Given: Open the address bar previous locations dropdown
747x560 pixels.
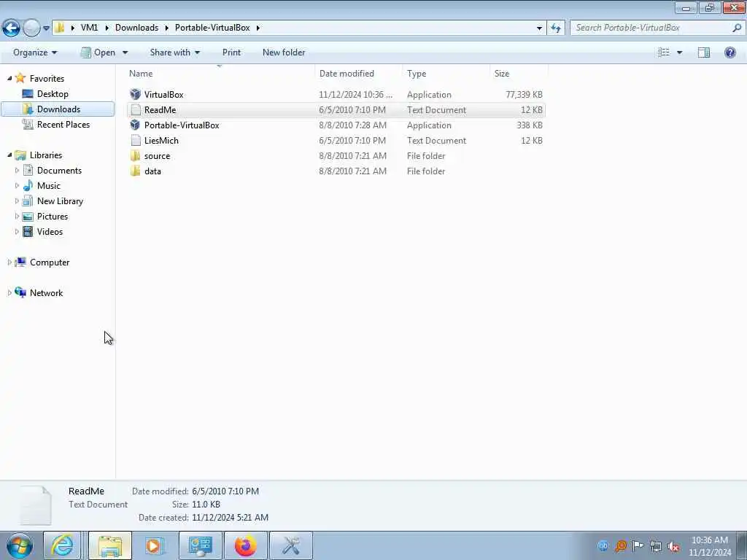Looking at the screenshot, I should 539,28.
